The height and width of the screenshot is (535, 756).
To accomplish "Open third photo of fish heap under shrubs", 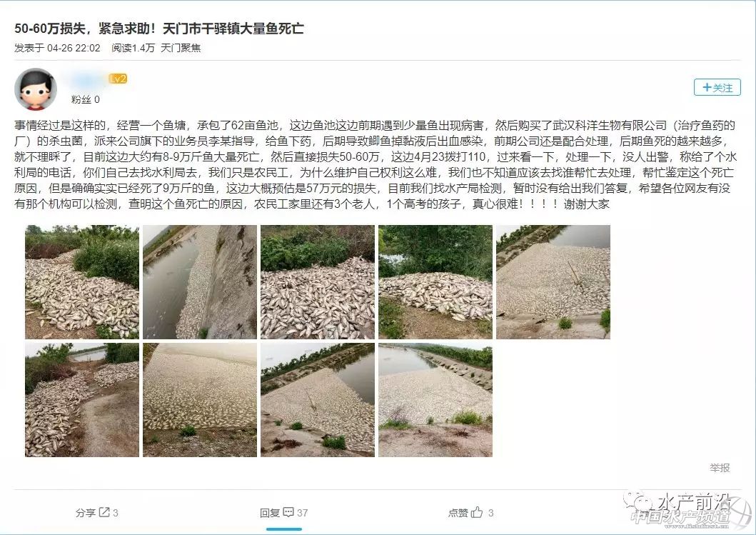I will [317, 281].
